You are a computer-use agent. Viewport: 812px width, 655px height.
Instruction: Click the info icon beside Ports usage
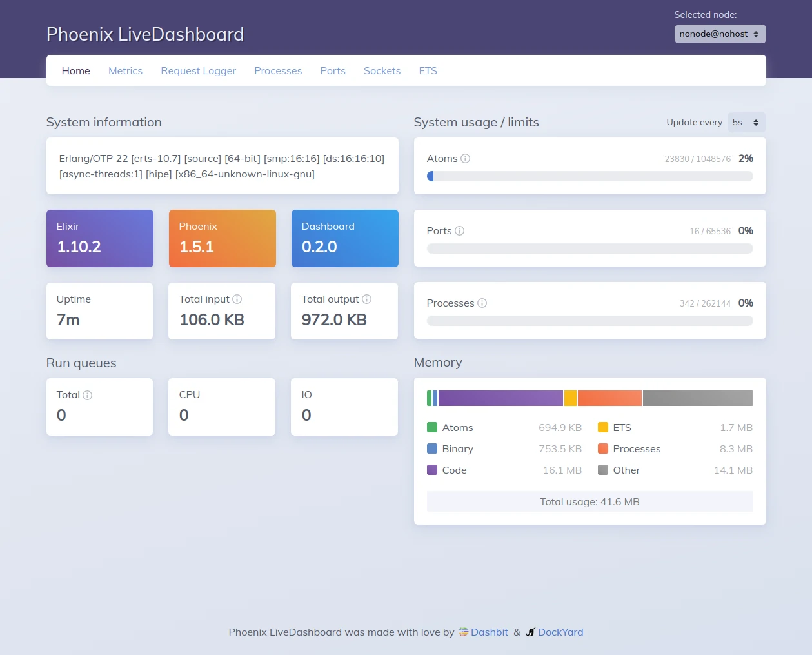(x=459, y=231)
